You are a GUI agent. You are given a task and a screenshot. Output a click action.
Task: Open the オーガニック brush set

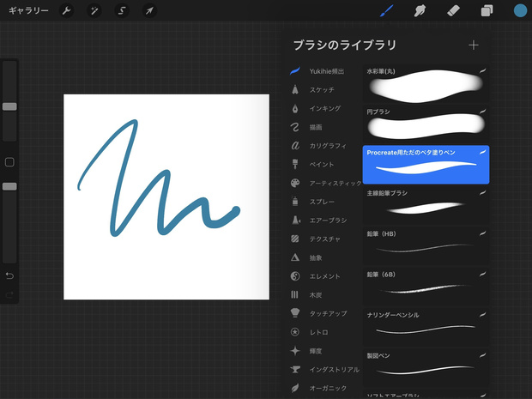pyautogui.click(x=324, y=388)
